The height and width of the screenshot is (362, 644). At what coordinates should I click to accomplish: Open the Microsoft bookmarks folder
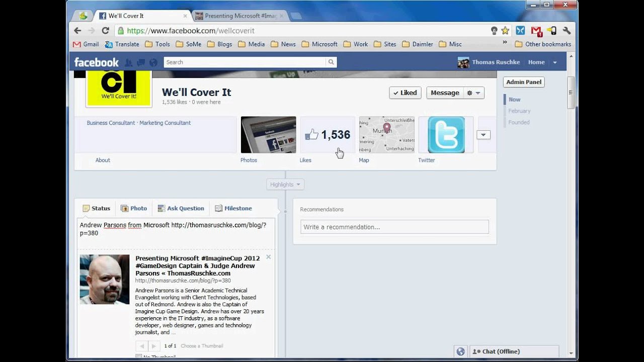[x=319, y=44]
